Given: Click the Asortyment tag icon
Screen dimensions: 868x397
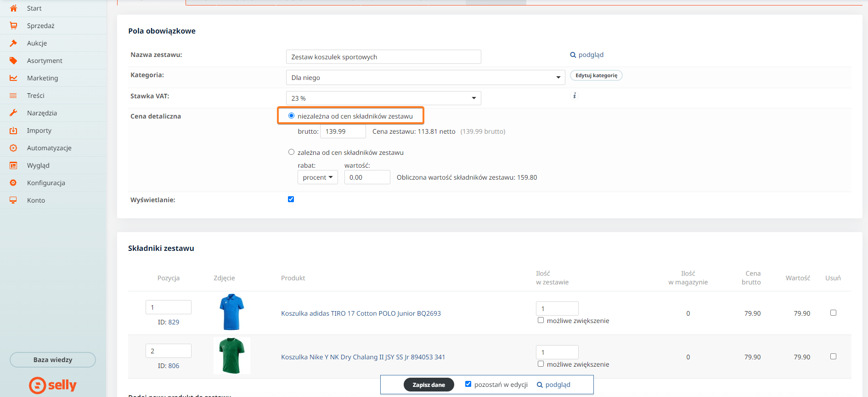Looking at the screenshot, I should pos(13,61).
